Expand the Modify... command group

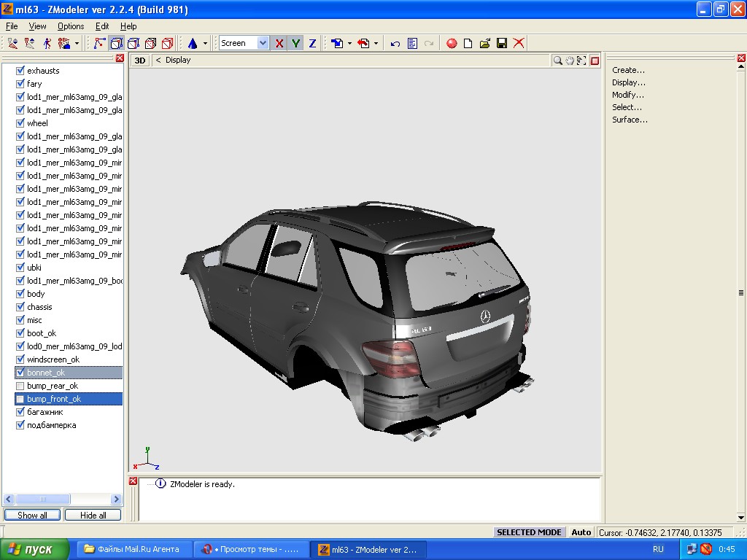628,95
